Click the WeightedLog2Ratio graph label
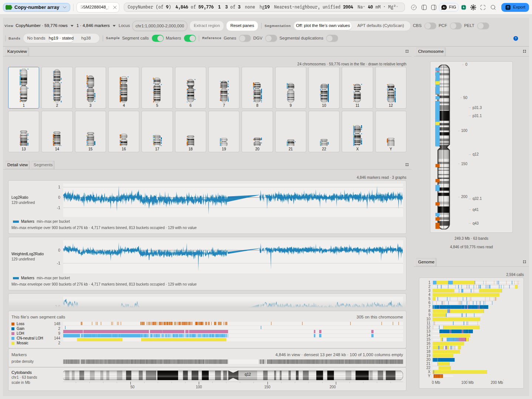This screenshot has height=399, width=532. click(27, 254)
